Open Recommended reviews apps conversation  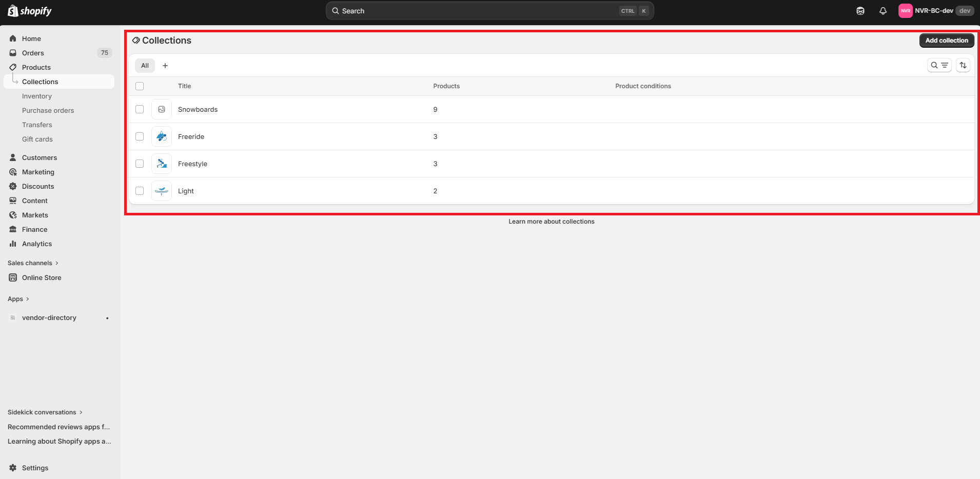[59, 427]
